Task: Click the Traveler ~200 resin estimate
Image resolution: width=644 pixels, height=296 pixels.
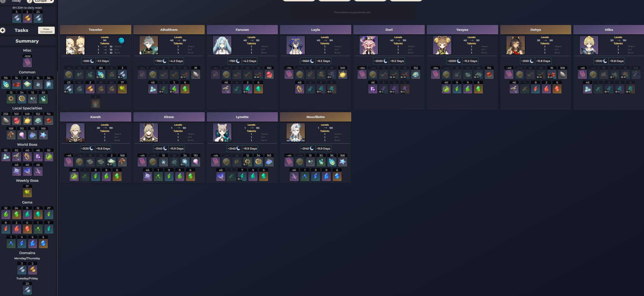Action: click(x=88, y=61)
